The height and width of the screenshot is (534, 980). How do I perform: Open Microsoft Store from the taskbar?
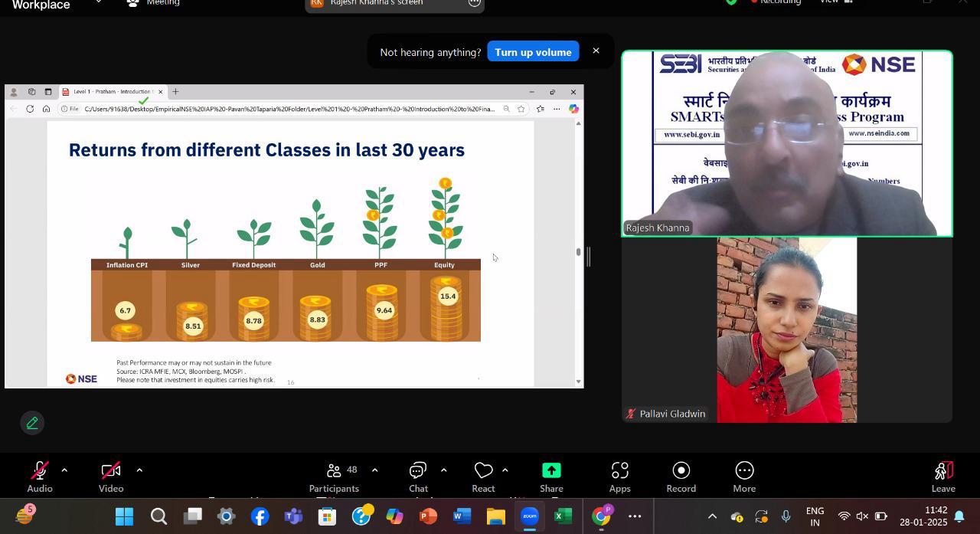click(327, 516)
